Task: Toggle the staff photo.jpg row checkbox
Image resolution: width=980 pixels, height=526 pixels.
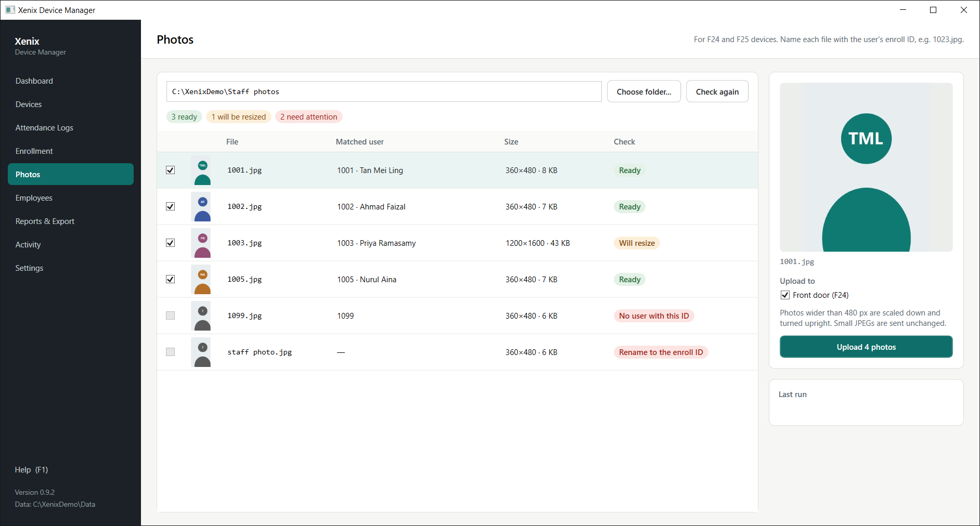Action: tap(170, 352)
